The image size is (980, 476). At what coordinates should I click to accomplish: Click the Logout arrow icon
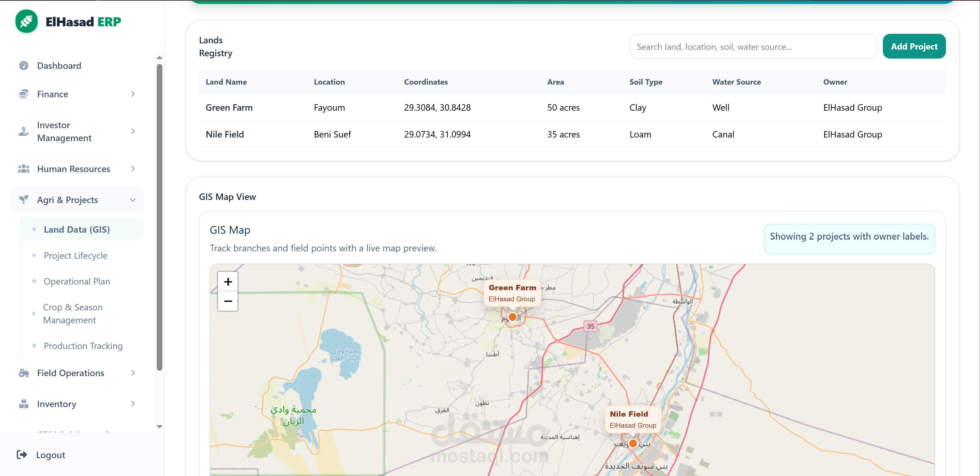pos(22,455)
